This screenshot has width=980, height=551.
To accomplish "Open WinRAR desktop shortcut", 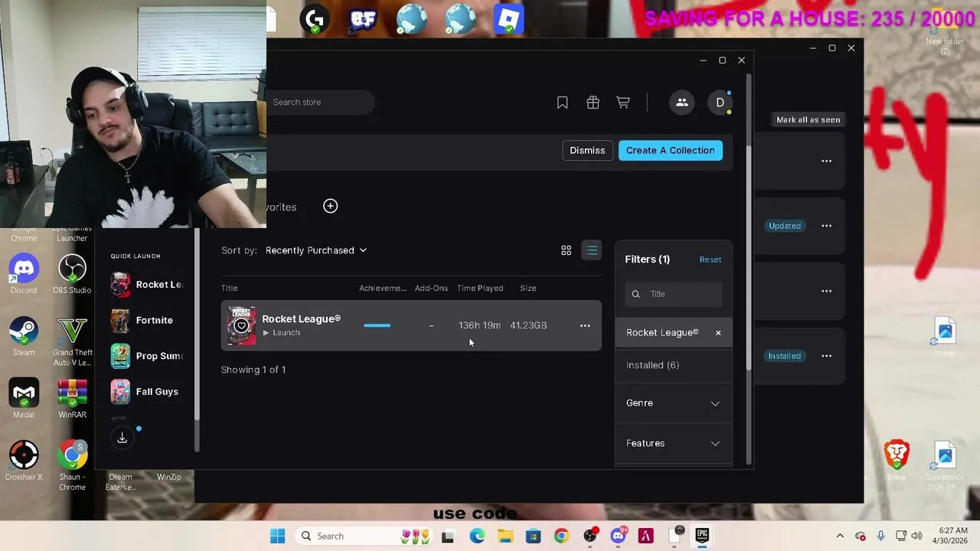I will [72, 399].
